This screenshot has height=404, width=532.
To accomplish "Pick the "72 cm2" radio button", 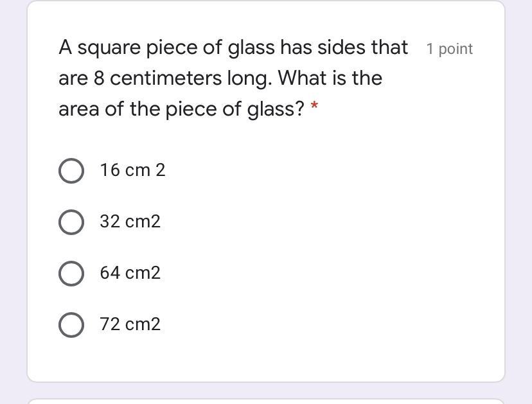I will pyautogui.click(x=71, y=325).
